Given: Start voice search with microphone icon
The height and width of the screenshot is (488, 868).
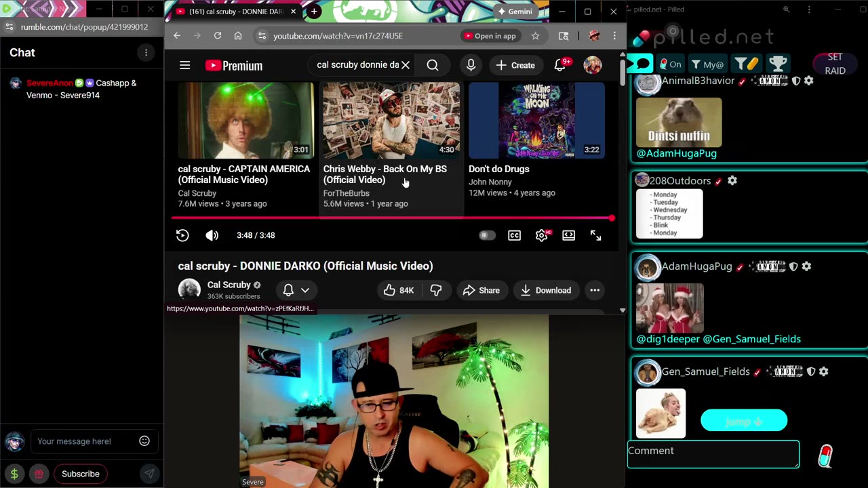Looking at the screenshot, I should [x=471, y=65].
